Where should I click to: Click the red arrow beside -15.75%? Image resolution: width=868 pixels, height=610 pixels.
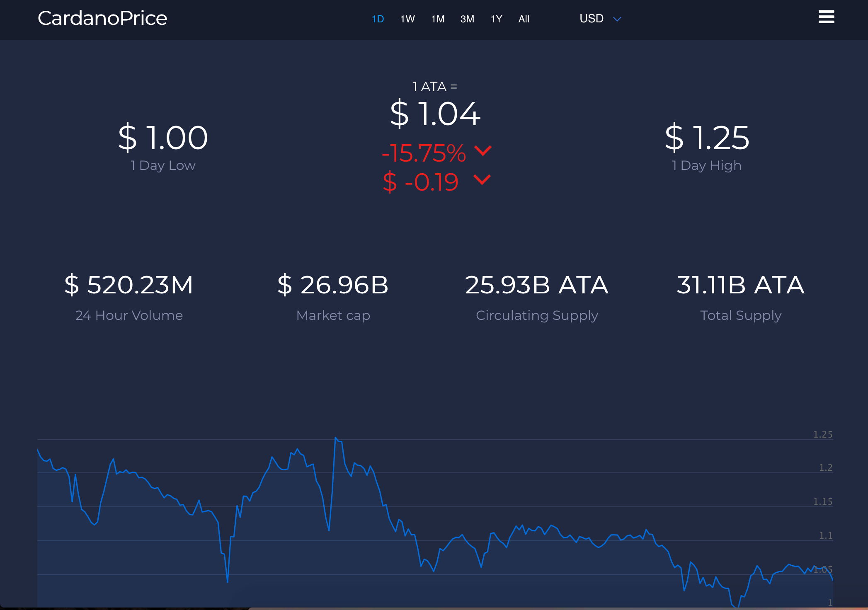(482, 152)
